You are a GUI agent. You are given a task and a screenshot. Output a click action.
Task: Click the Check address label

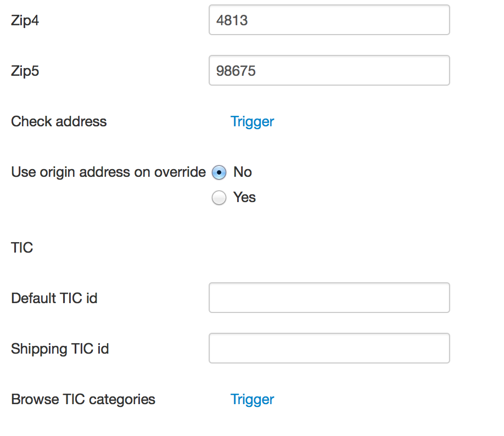59,121
